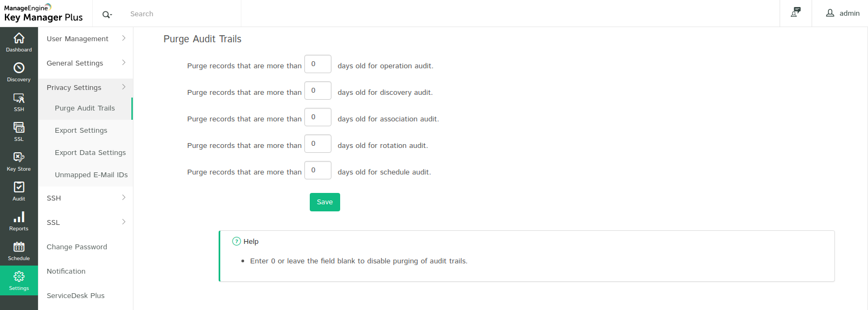Click the operation audit days field
The image size is (868, 310).
click(x=317, y=64)
